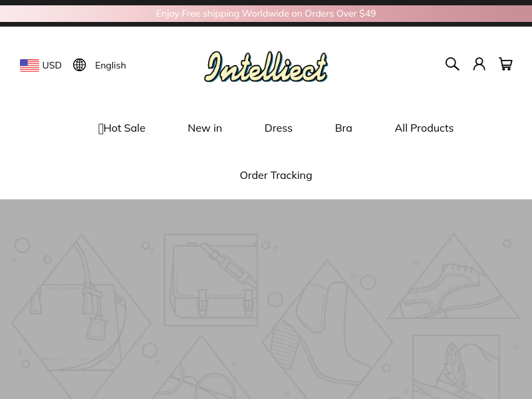Click the messenger bag illustration
532x399 pixels.
point(211,280)
